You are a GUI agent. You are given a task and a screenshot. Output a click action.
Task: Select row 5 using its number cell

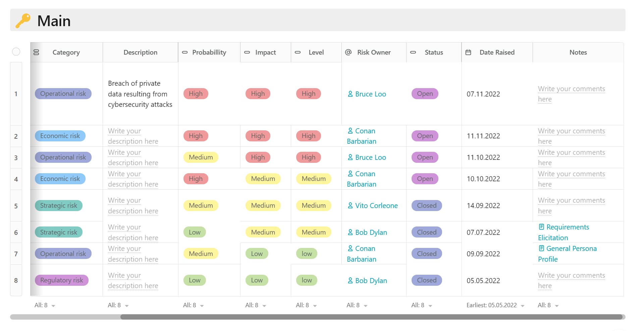(x=16, y=206)
